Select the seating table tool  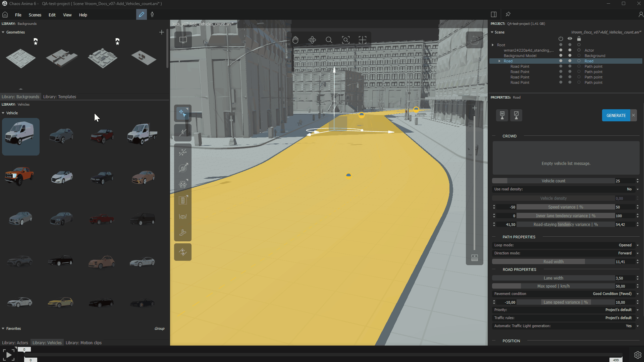pos(183,217)
